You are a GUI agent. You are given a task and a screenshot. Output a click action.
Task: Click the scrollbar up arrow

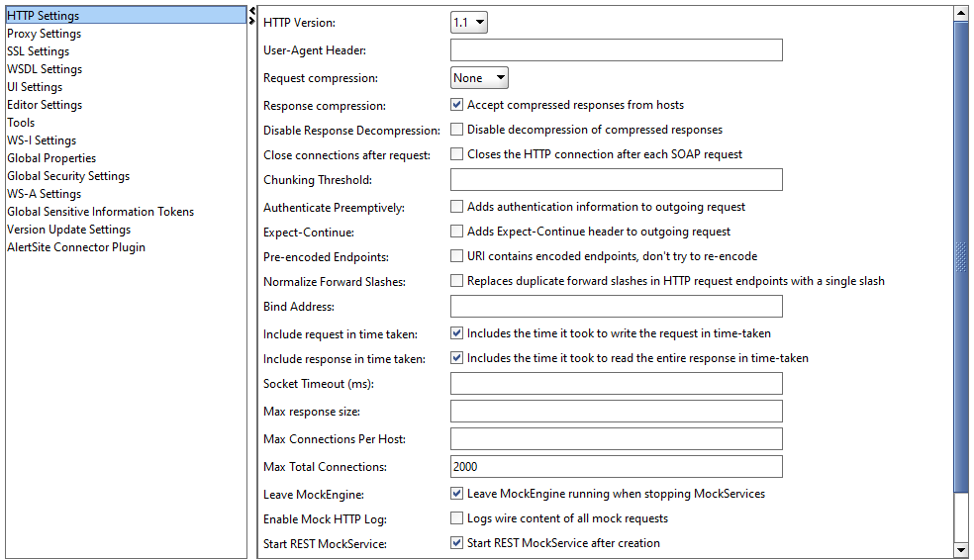[961, 14]
